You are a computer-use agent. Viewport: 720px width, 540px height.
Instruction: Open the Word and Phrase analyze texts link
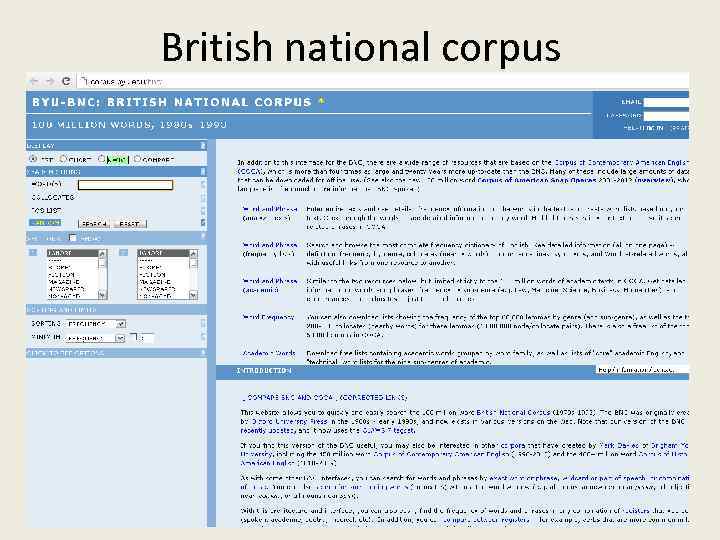(270, 214)
